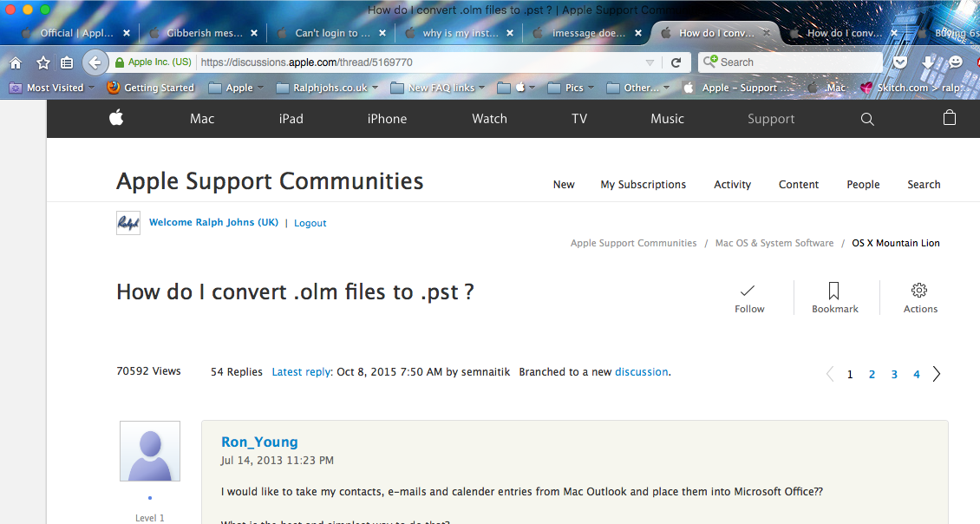Open the Content menu item
Screen dimensions: 980x524
click(x=798, y=185)
